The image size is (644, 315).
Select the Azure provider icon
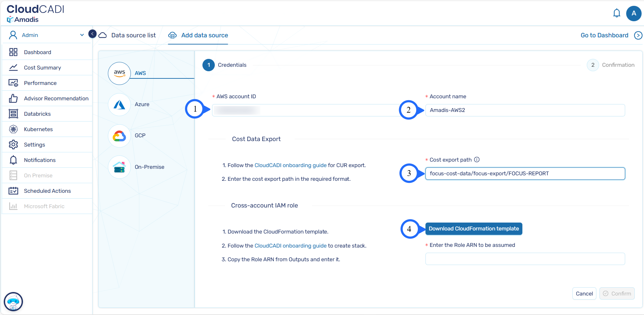[x=119, y=105]
